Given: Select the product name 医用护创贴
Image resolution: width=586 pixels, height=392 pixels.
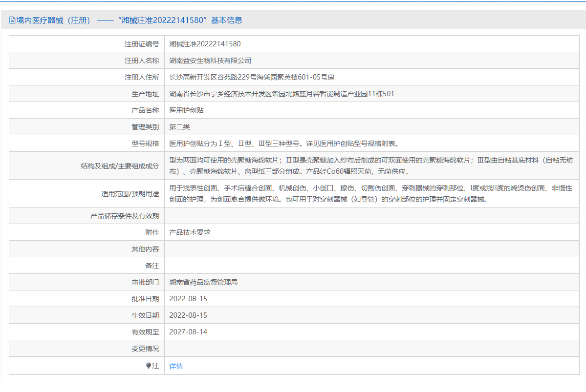Looking at the screenshot, I should coord(186,110).
